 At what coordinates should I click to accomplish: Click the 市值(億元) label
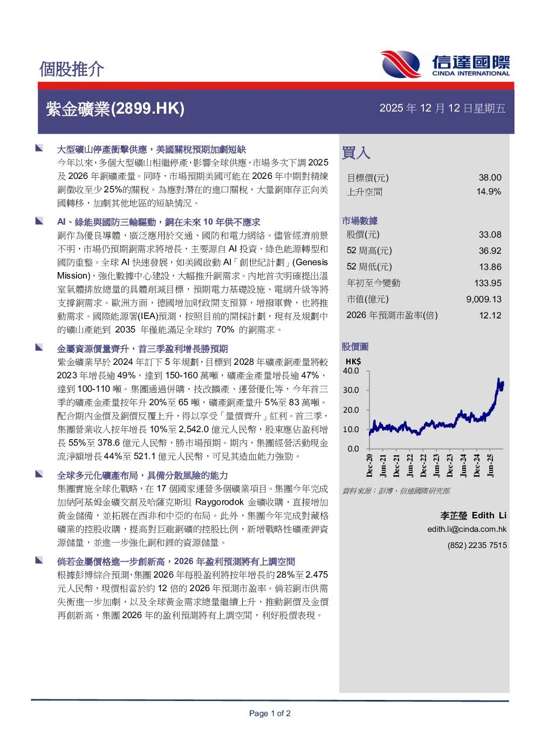pyautogui.click(x=367, y=300)
